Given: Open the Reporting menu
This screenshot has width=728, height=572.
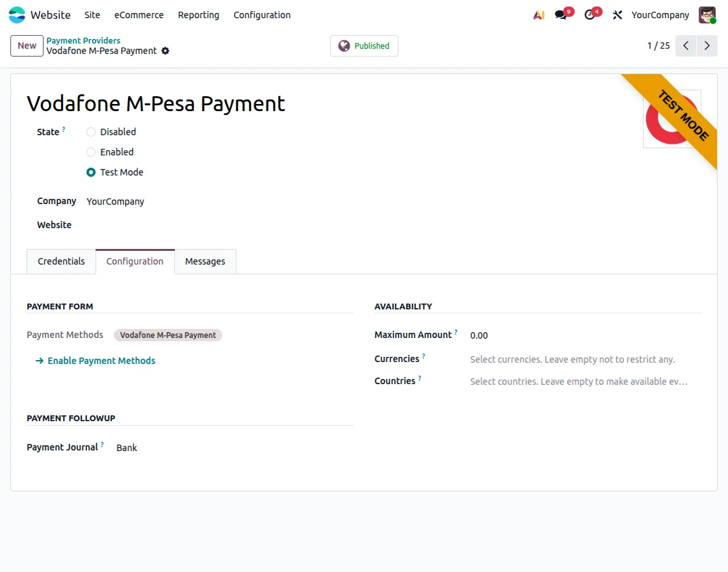Looking at the screenshot, I should click(x=198, y=15).
